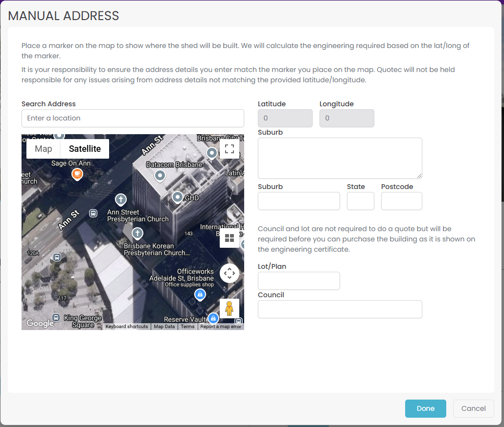The width and height of the screenshot is (504, 427).
Task: Click the bus stop icon on Ann St
Action: click(x=93, y=213)
